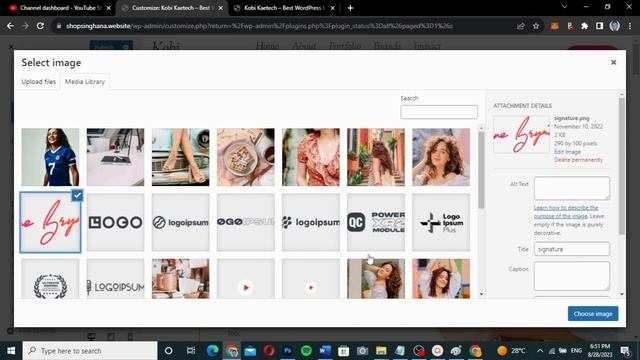The image size is (640, 360).
Task: Reload the page with refresh icon
Action: (40, 26)
